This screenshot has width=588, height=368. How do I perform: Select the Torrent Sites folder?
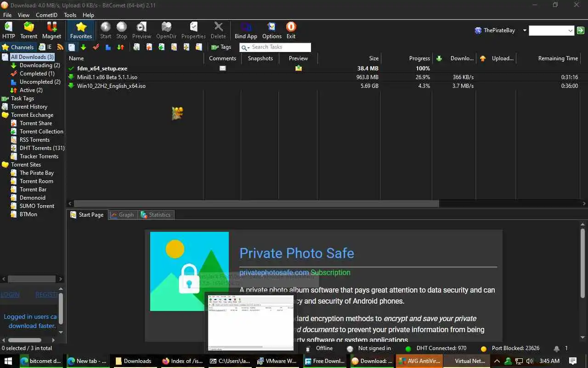click(26, 165)
